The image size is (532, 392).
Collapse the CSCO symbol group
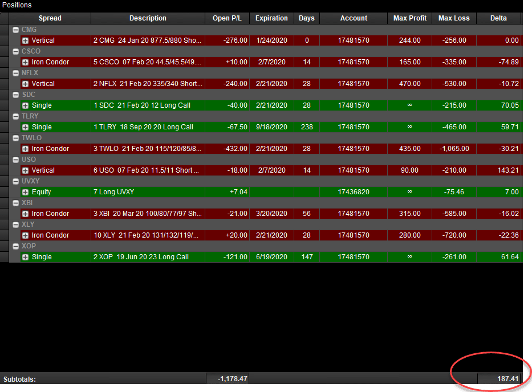click(x=15, y=51)
